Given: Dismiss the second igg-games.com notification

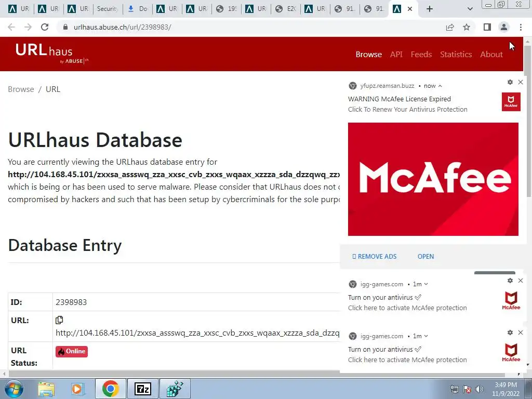Looking at the screenshot, I should point(521,332).
